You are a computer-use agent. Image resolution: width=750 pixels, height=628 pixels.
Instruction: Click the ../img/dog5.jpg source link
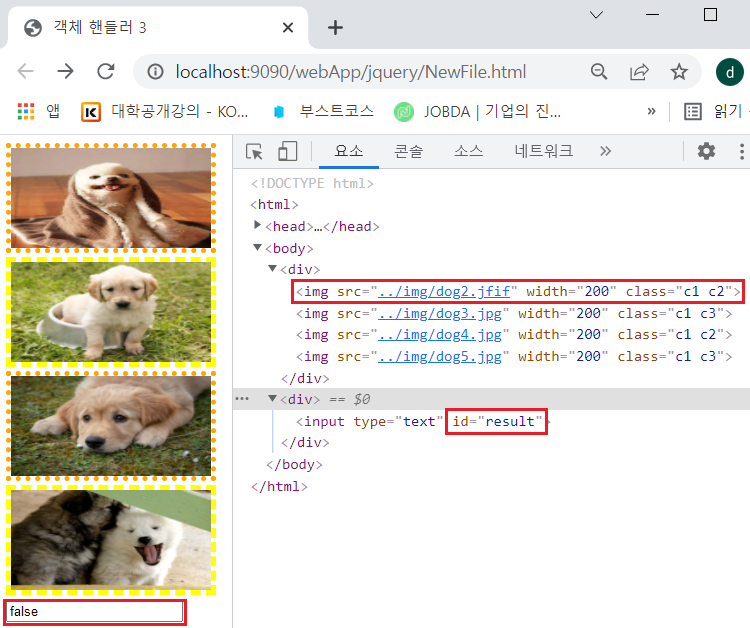coord(440,357)
